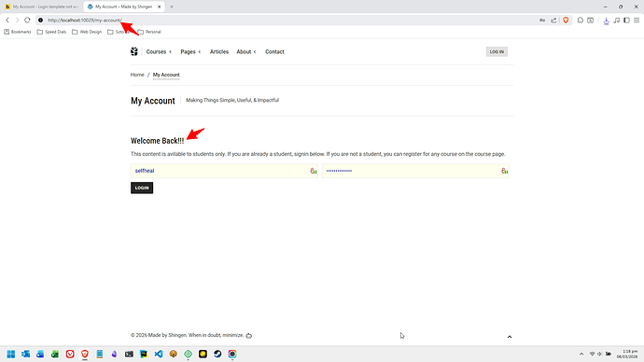
Task: Show hidden system tray icons
Action: tap(581, 354)
